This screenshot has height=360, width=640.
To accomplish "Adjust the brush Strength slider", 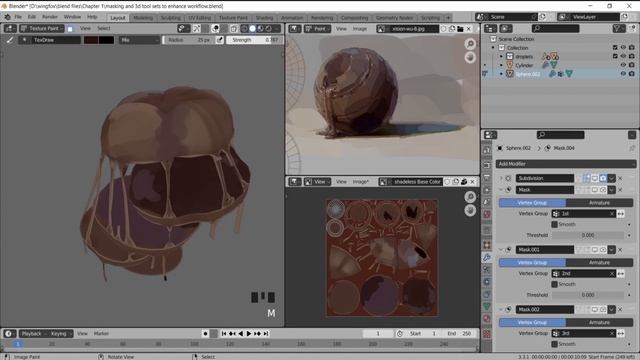I will [x=254, y=40].
